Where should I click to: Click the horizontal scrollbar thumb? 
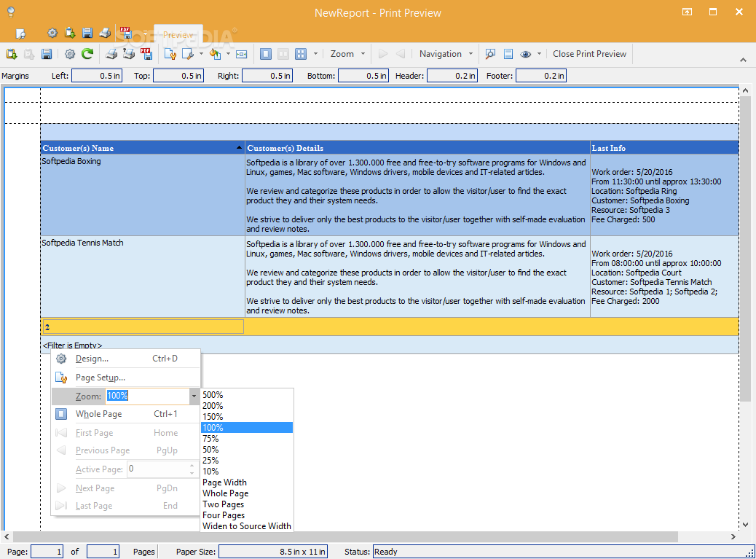coord(345,536)
